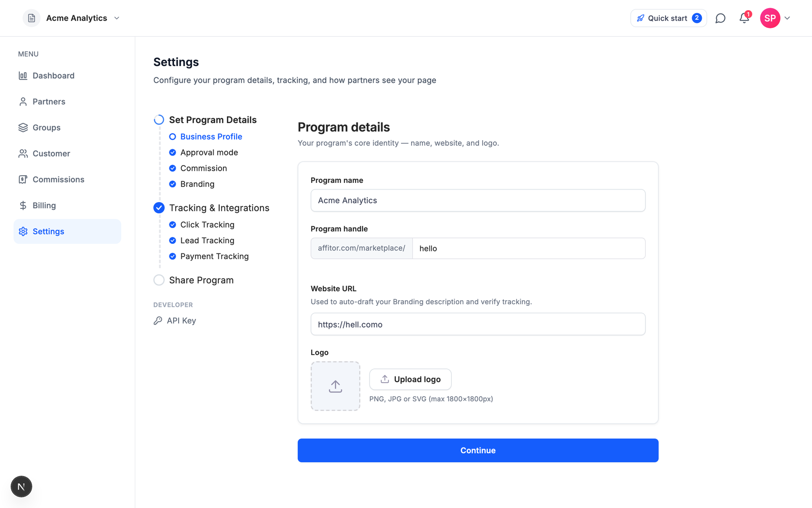The height and width of the screenshot is (508, 812).
Task: Click the rocket icon in Quick start
Action: click(x=640, y=18)
